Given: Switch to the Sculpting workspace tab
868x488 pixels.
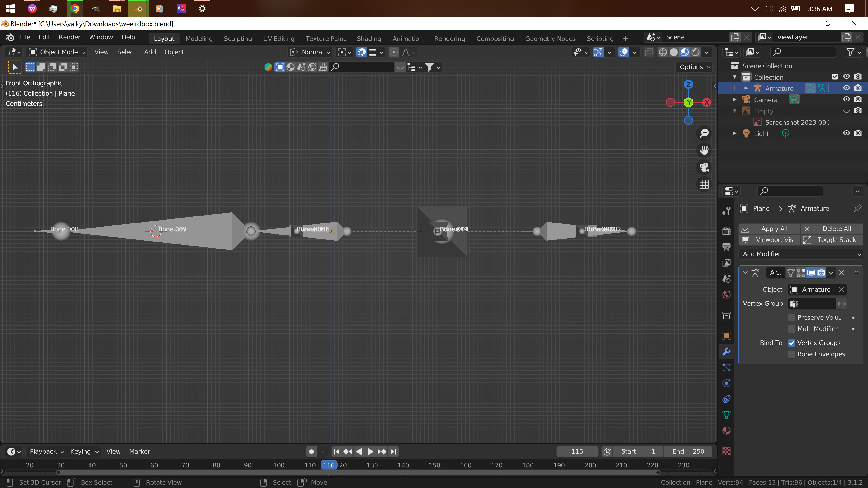Looking at the screenshot, I should pos(238,38).
